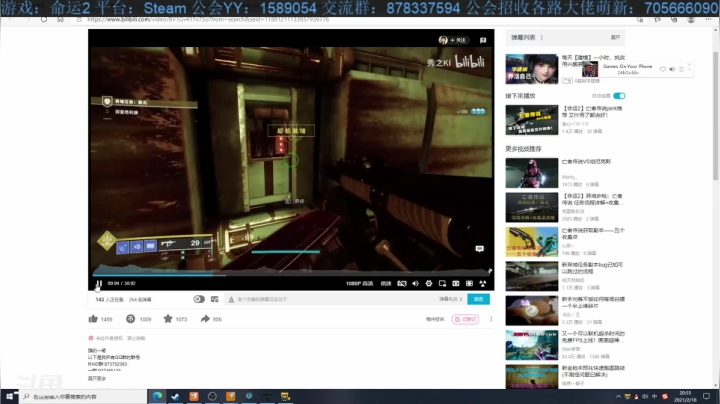Screen dimensions: 720x404
Task: Like song in Games On Your Phone popup
Action: click(x=663, y=69)
